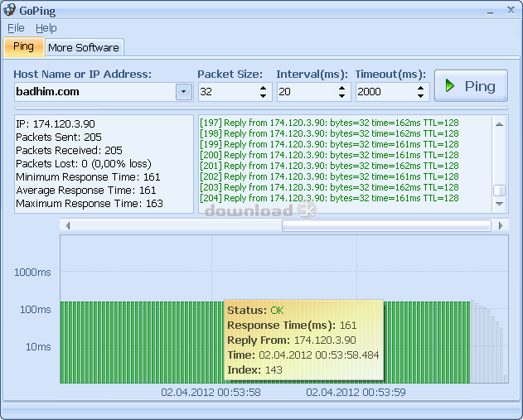The image size is (523, 420).
Task: Decrease Interval value with down arrow
Action: [342, 96]
